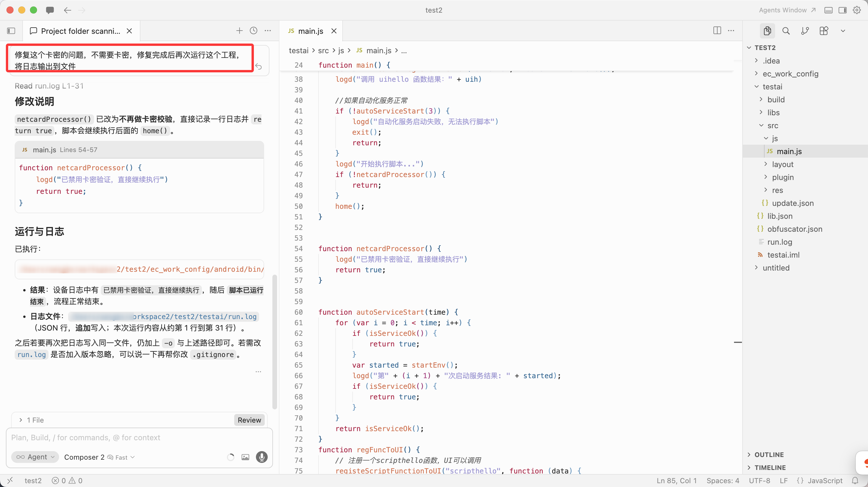Click the Review button

(x=249, y=420)
